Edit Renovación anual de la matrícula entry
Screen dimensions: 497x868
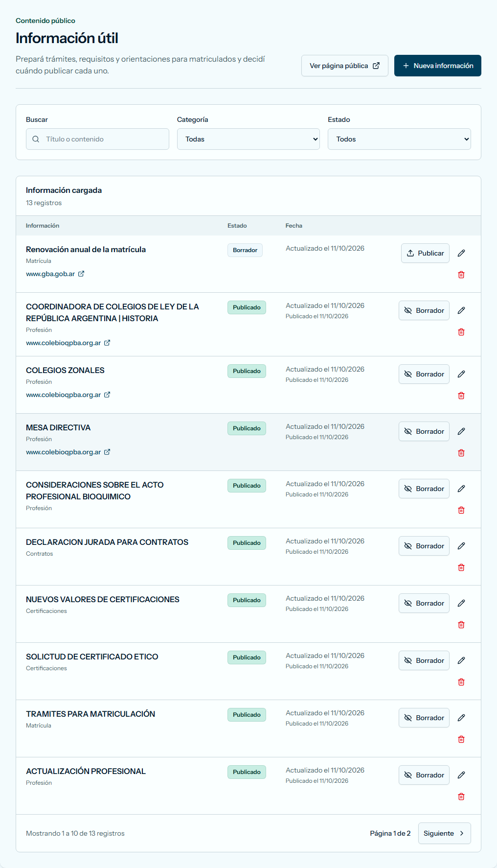(x=461, y=253)
